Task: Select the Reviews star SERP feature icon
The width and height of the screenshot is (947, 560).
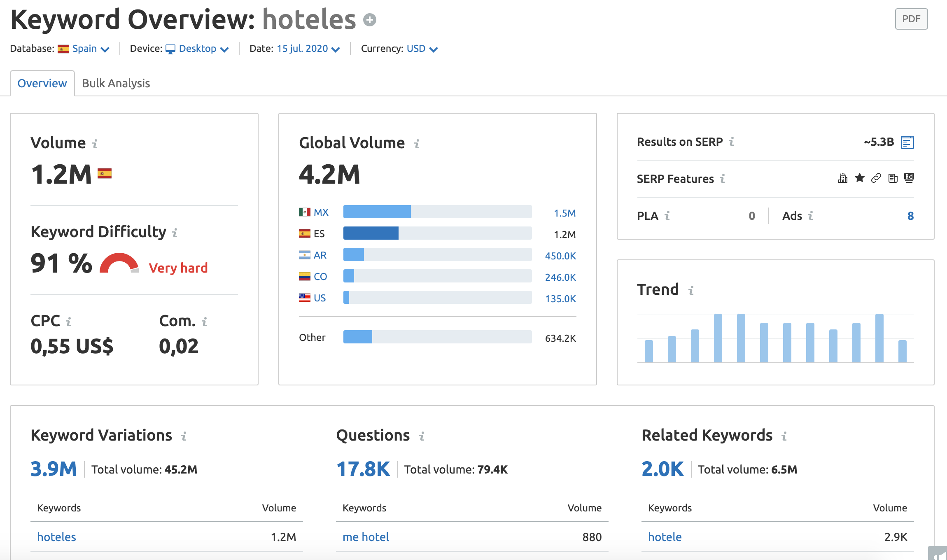Action: click(859, 178)
